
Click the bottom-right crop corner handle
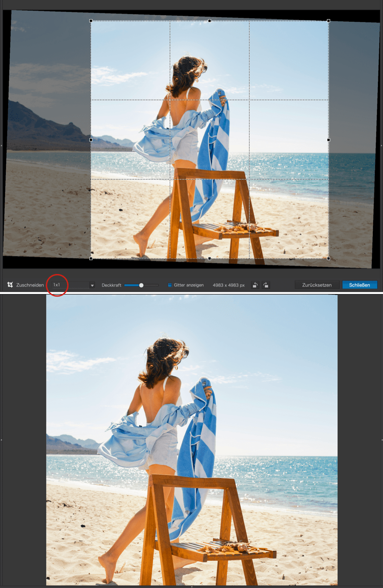[329, 258]
